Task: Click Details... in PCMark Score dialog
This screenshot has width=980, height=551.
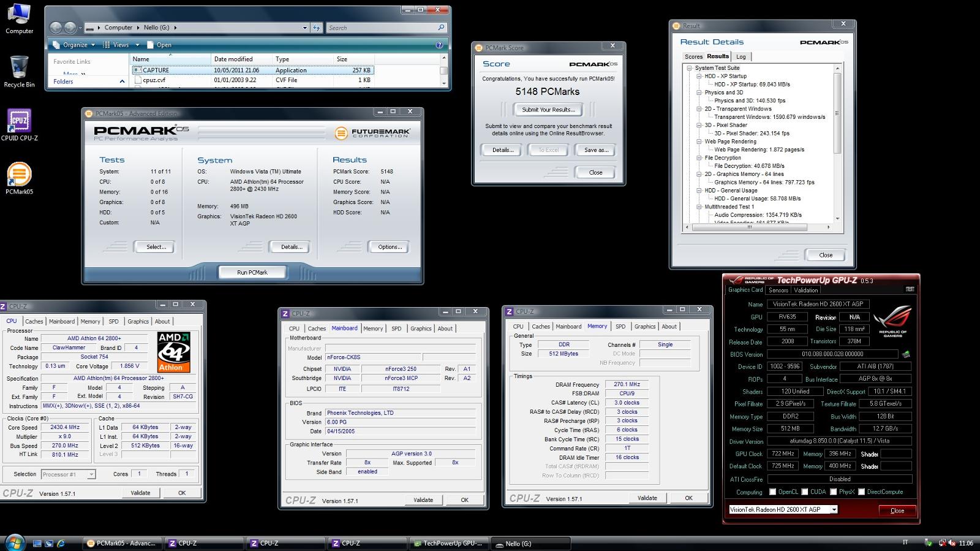Action: pos(503,150)
